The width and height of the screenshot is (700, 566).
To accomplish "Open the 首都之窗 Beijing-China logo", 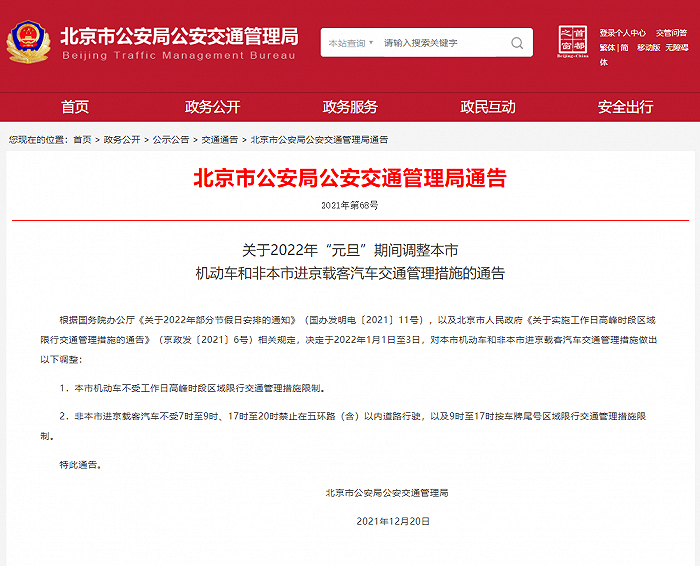I will tap(573, 42).
